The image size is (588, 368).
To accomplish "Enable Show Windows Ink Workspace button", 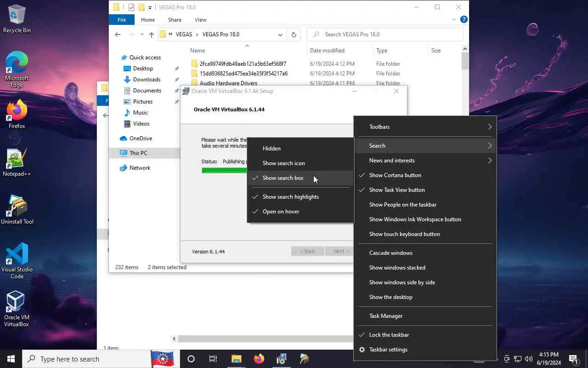I will coord(425,219).
